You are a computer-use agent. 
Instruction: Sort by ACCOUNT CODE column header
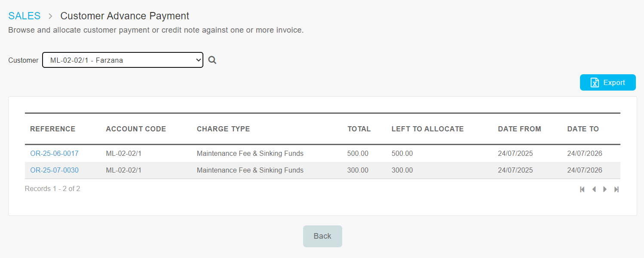coord(136,129)
